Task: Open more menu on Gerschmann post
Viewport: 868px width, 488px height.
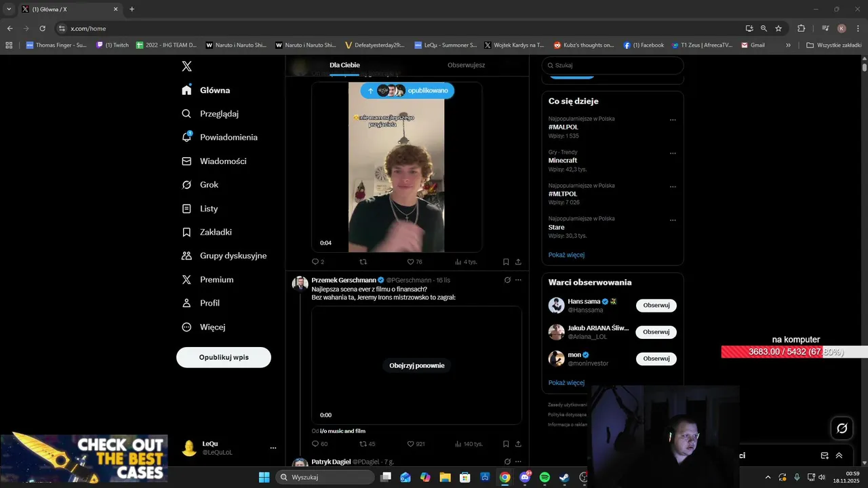Action: [x=518, y=280]
